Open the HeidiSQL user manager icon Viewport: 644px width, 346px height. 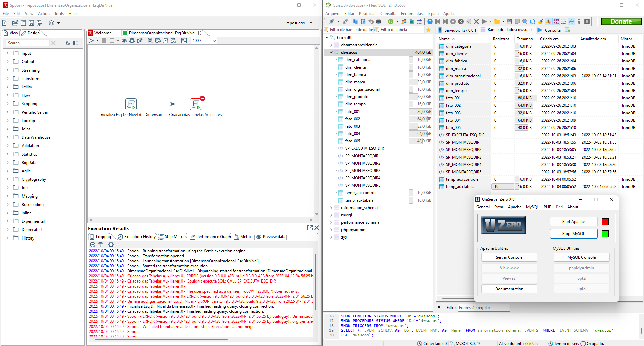(404, 21)
